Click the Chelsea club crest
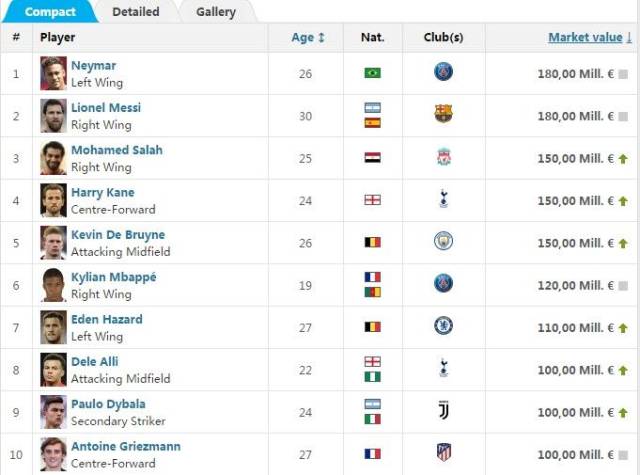The height and width of the screenshot is (475, 640). coord(443,326)
